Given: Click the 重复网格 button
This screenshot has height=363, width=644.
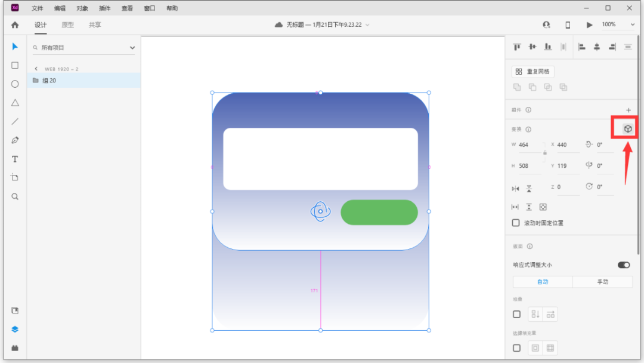Looking at the screenshot, I should point(533,72).
